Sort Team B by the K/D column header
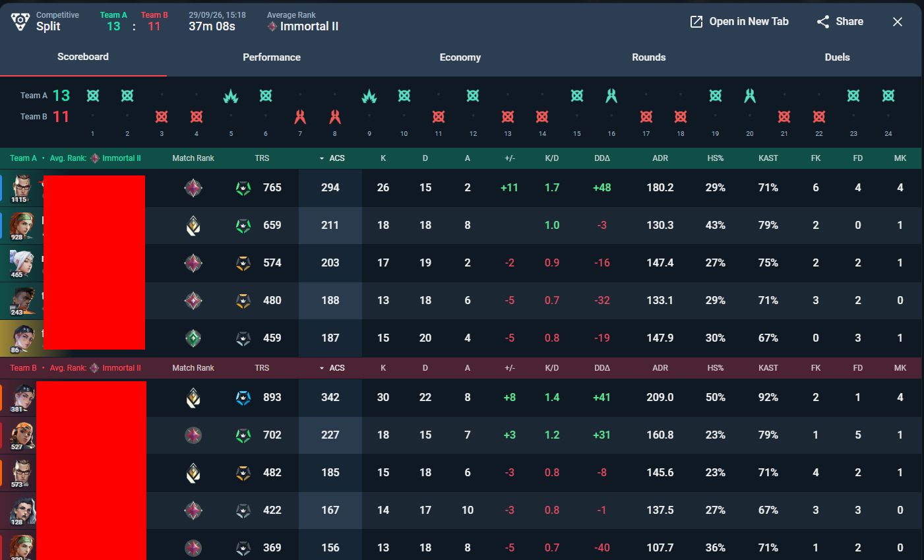The width and height of the screenshot is (924, 560). coord(552,368)
